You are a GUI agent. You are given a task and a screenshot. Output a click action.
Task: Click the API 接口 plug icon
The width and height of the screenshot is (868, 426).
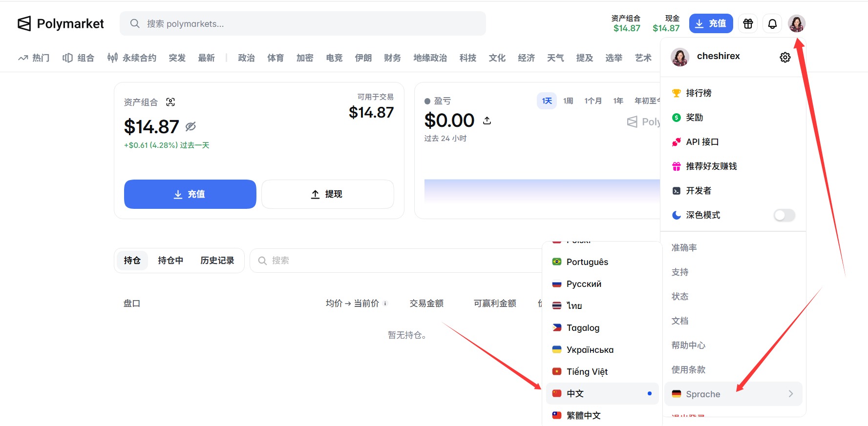point(677,142)
